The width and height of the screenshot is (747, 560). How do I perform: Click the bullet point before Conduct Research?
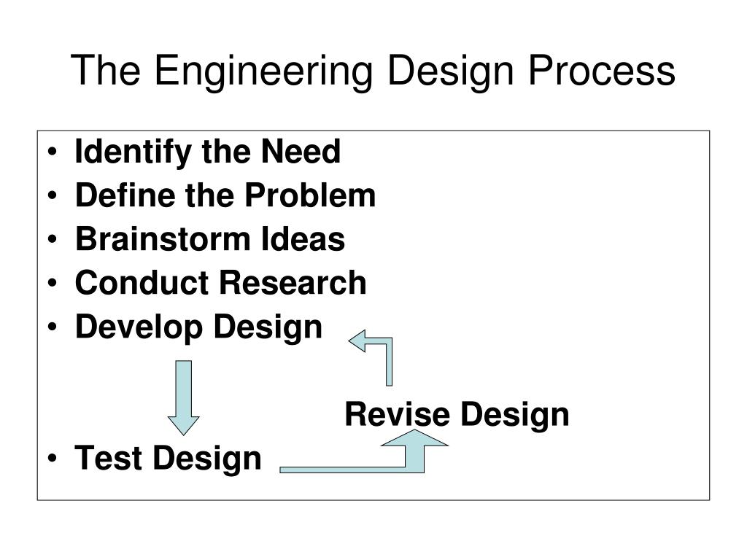point(53,283)
